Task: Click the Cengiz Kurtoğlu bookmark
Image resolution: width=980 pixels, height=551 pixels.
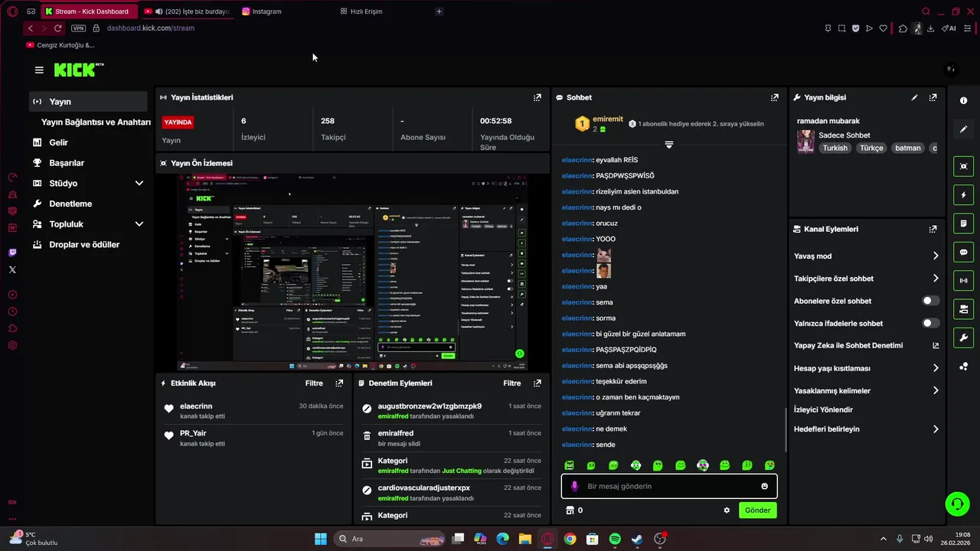Action: pos(60,45)
